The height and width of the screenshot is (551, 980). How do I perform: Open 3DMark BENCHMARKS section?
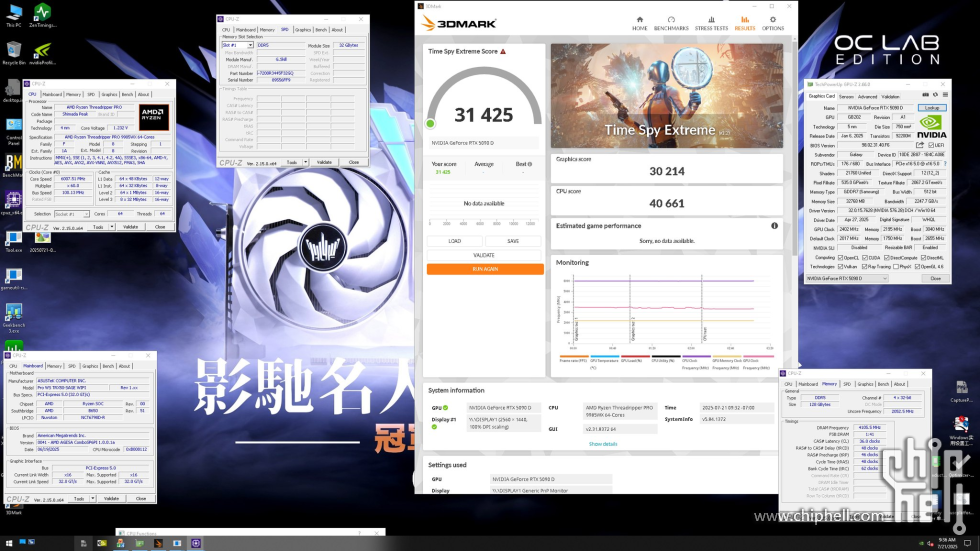(x=671, y=23)
